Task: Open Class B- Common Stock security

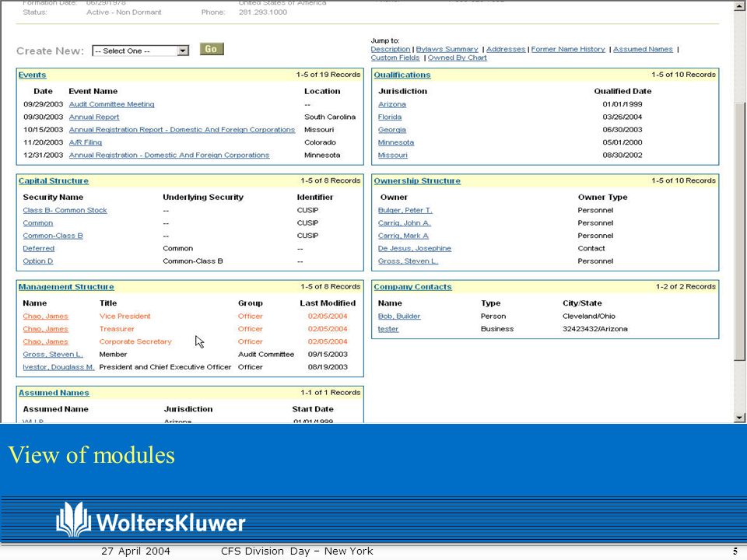Action: (65, 210)
